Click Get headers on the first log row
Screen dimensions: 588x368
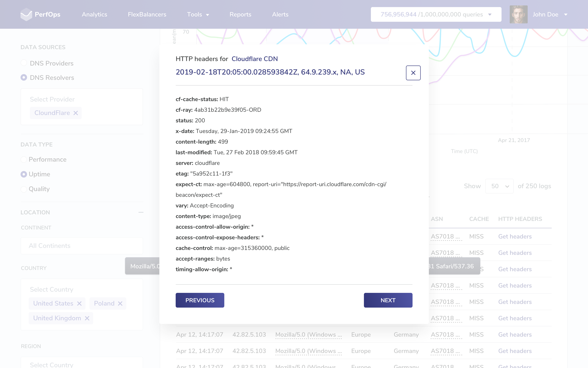[515, 236]
